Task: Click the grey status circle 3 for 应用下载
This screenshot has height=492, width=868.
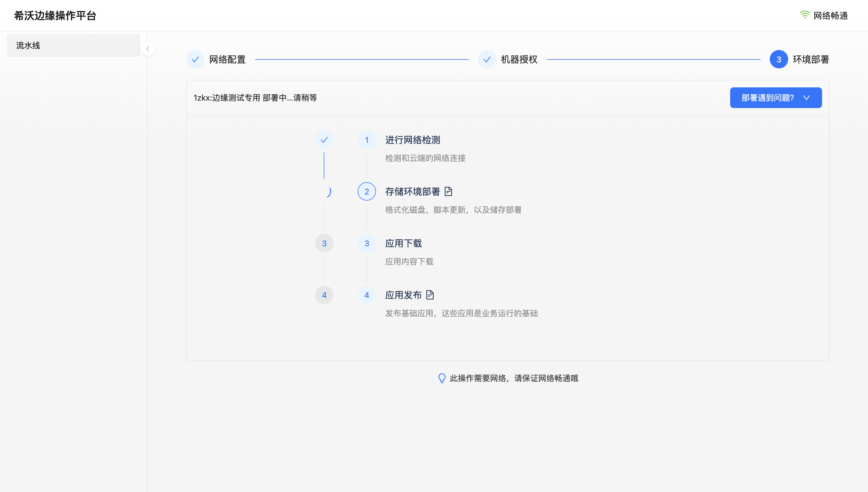Action: pos(324,243)
